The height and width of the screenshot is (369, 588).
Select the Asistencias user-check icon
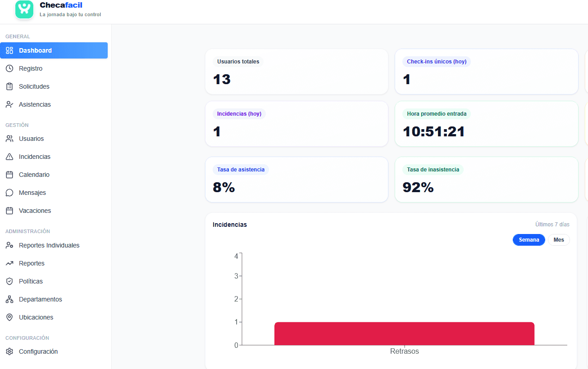tap(9, 104)
